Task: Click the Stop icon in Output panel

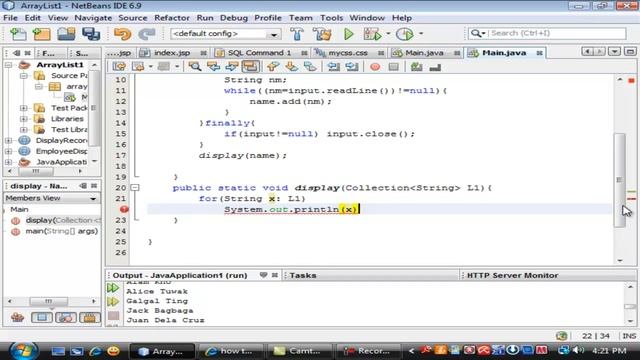Action: click(x=113, y=316)
